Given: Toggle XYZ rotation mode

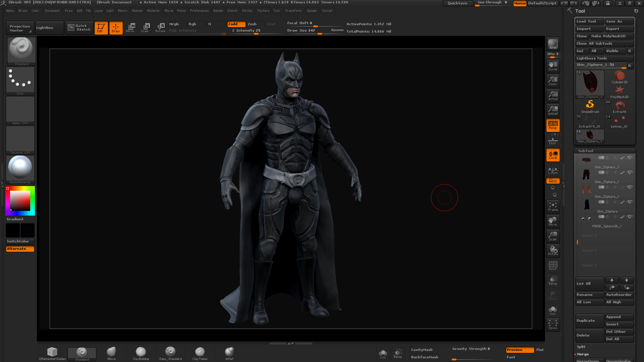Looking at the screenshot, I should click(553, 181).
